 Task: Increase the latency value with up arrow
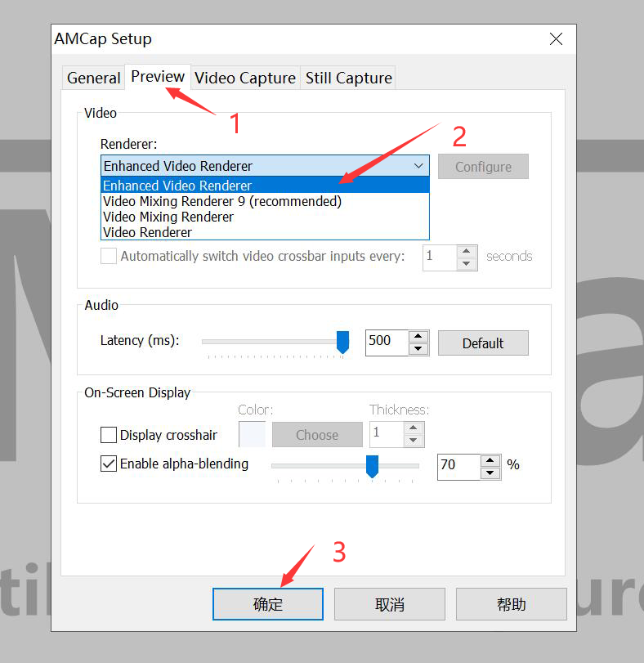click(x=418, y=337)
